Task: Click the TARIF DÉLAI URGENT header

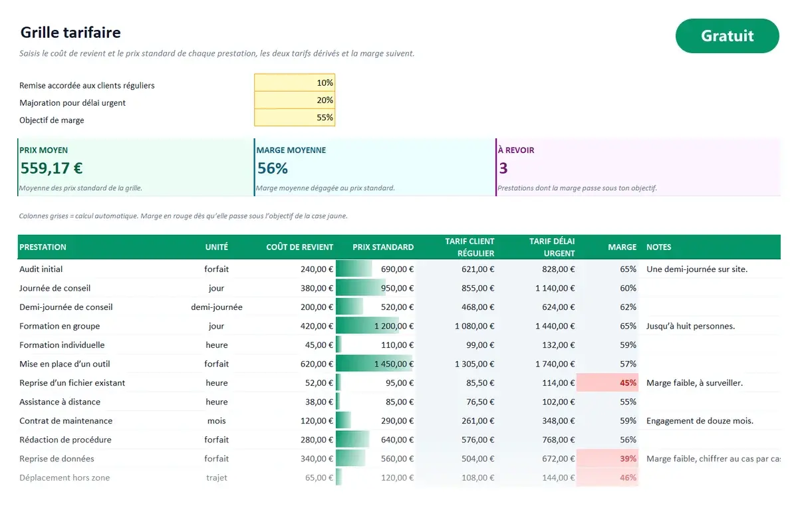Action: 552,247
